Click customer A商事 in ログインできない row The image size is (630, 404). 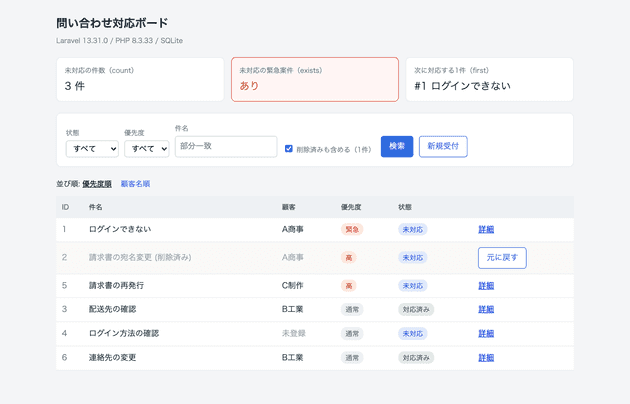[x=292, y=229]
